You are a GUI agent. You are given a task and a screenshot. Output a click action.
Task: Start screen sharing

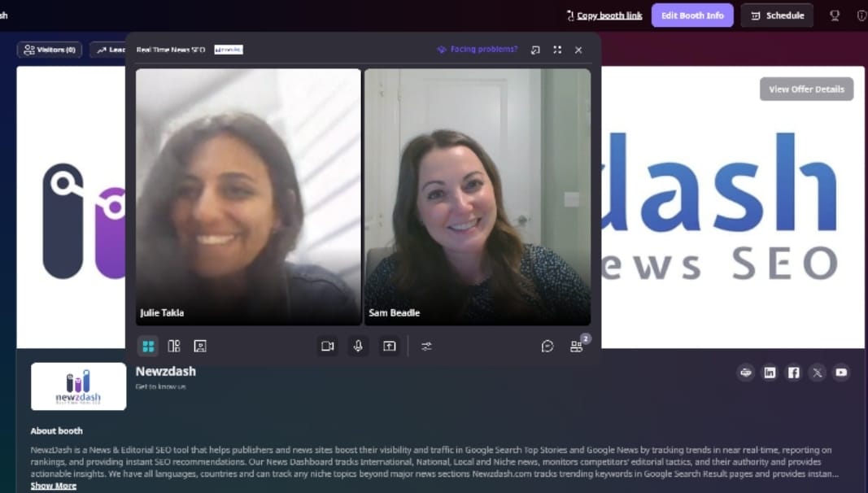(x=389, y=346)
